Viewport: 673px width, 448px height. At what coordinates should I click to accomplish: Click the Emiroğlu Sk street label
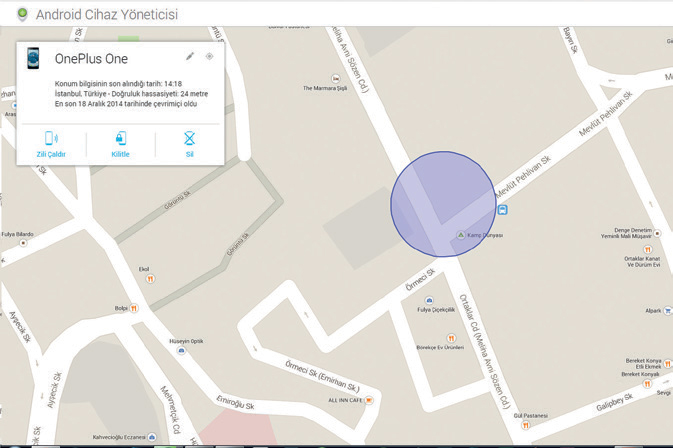click(x=235, y=402)
